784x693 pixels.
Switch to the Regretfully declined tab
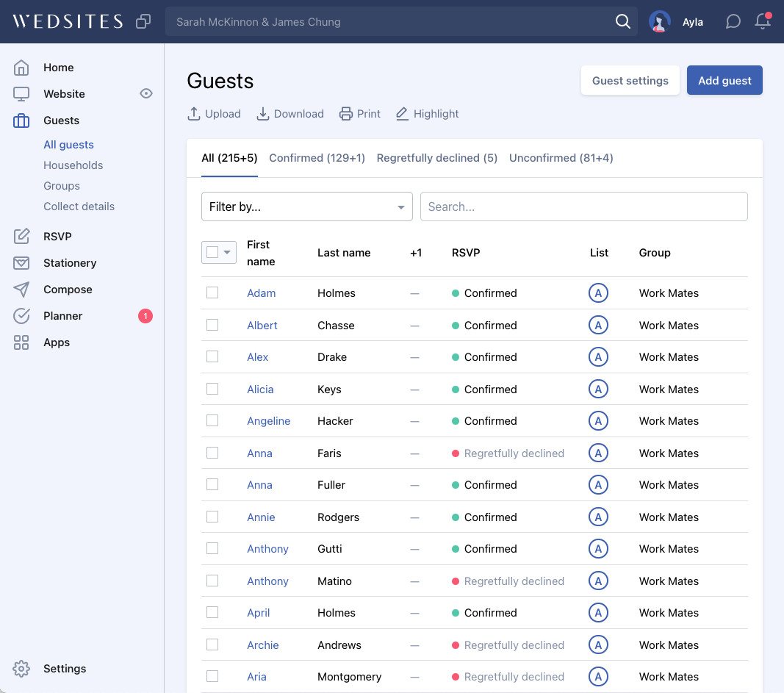[x=436, y=158]
